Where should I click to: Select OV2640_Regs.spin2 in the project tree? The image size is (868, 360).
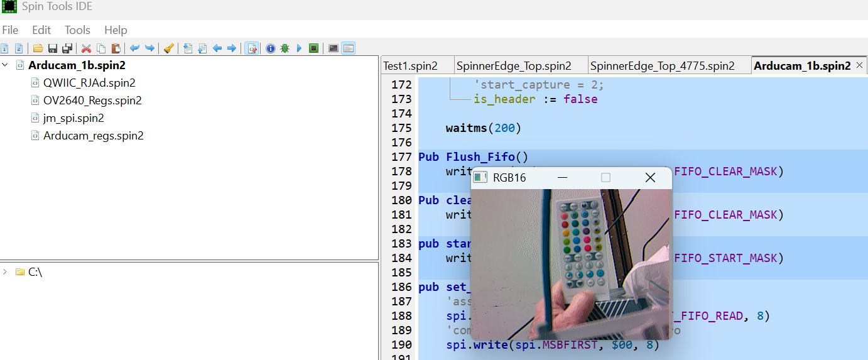click(x=92, y=101)
